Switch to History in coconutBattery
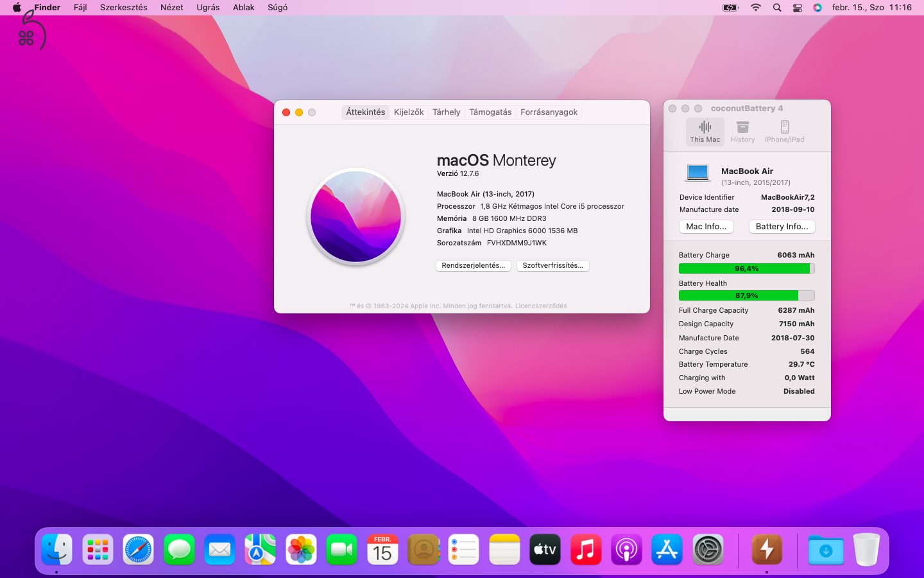The width and height of the screenshot is (924, 578). (x=742, y=132)
